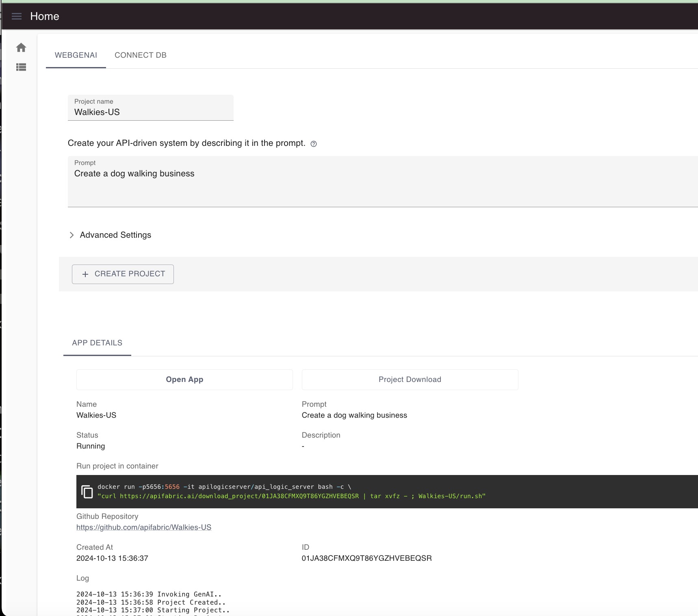Screen dimensions: 698x616
Task: Click the Project name input field
Action: (150, 112)
